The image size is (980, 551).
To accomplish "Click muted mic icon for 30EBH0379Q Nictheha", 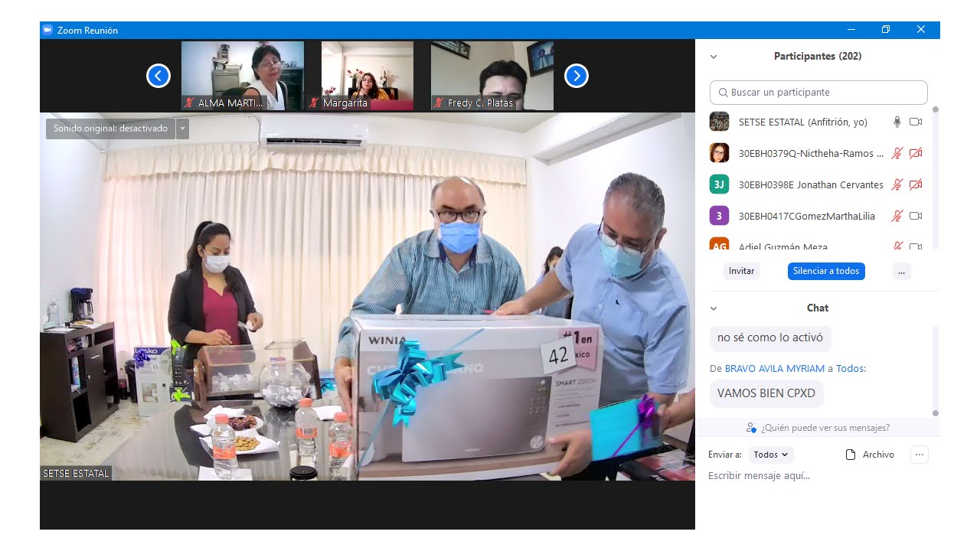I will [897, 153].
